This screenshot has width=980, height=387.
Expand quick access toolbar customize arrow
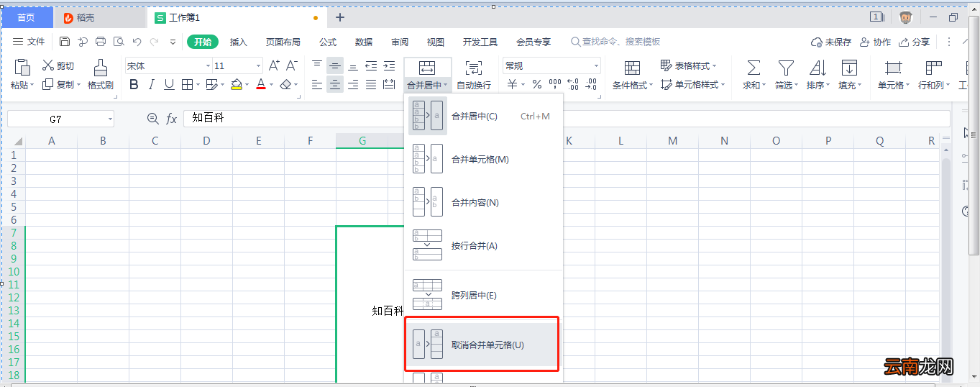pos(173,42)
